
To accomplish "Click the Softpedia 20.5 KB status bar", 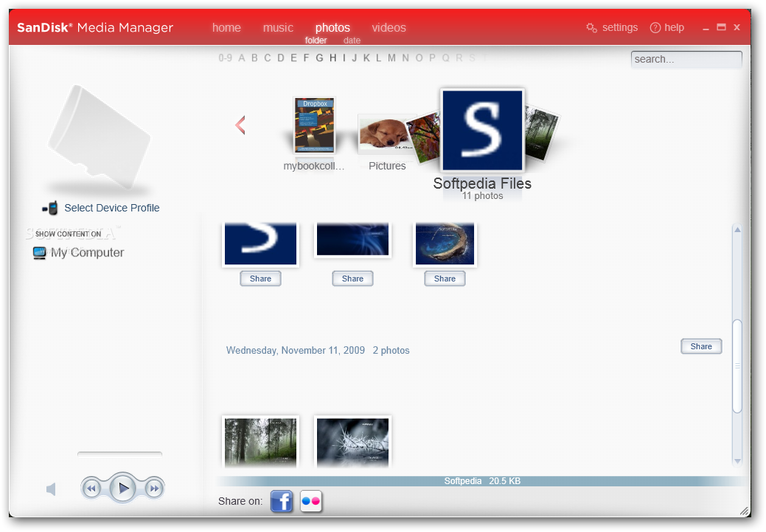I will (x=482, y=481).
